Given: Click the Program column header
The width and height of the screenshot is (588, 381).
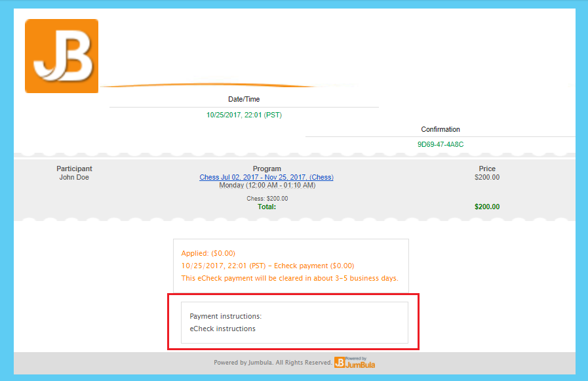Looking at the screenshot, I should tap(267, 169).
